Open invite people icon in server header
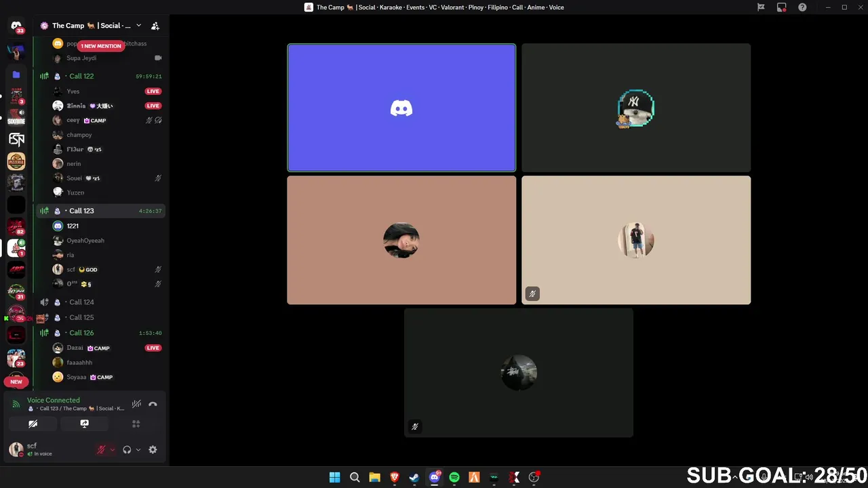The height and width of the screenshot is (488, 868). pos(155,26)
